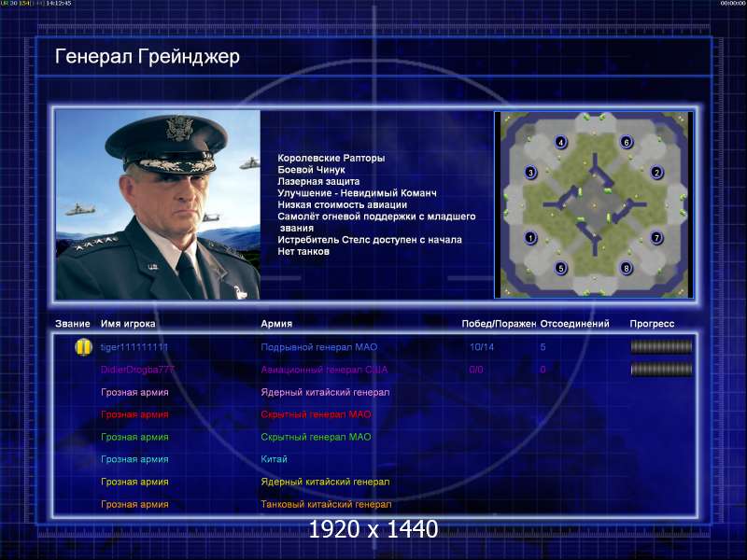Viewport: 747px width, 560px height.
Task: Select start position 4 on the map
Action: tap(561, 142)
